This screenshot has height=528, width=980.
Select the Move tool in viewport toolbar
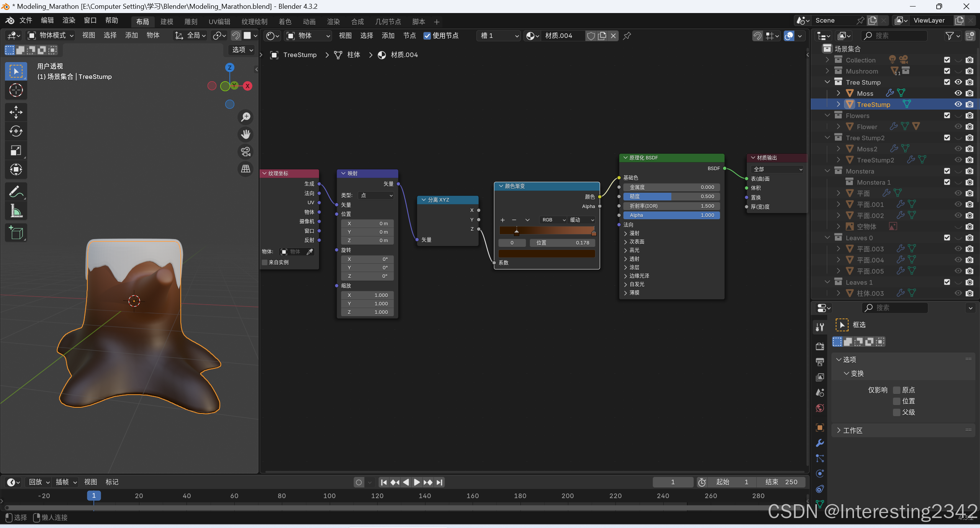[16, 112]
